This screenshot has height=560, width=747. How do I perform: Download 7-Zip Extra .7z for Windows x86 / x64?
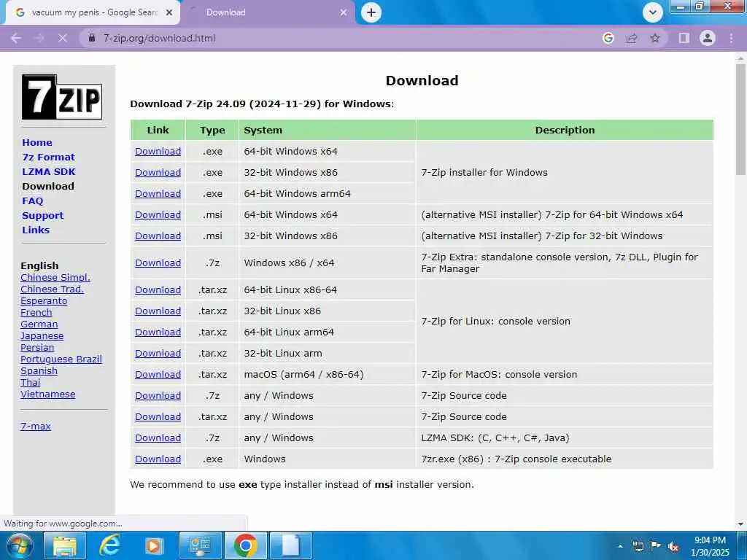(158, 262)
